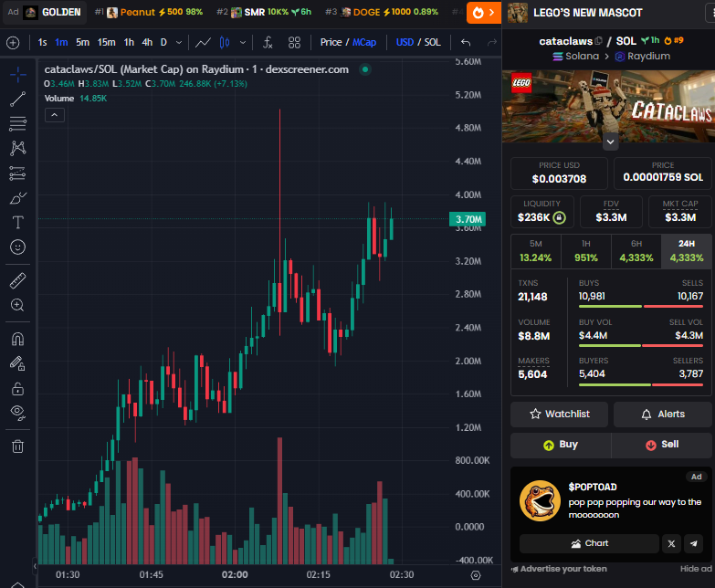This screenshot has width=715, height=588.
Task: Undo the last chart action
Action: click(x=466, y=42)
